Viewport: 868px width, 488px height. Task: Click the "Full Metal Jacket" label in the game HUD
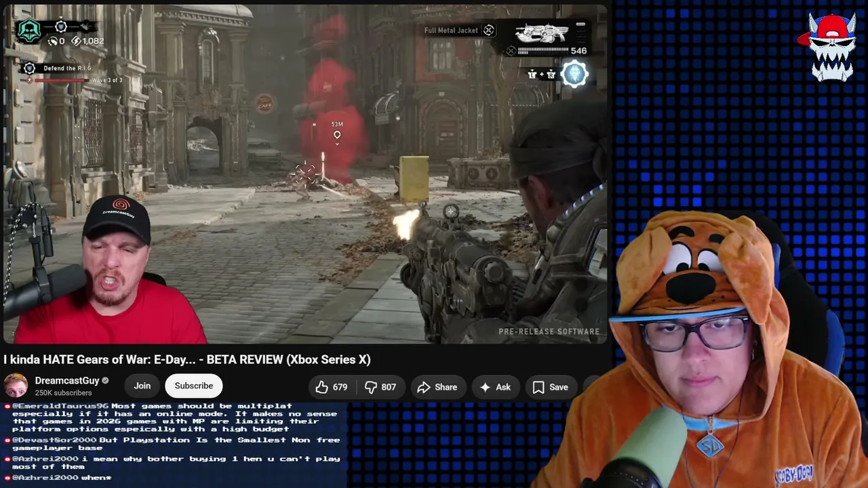pyautogui.click(x=451, y=30)
